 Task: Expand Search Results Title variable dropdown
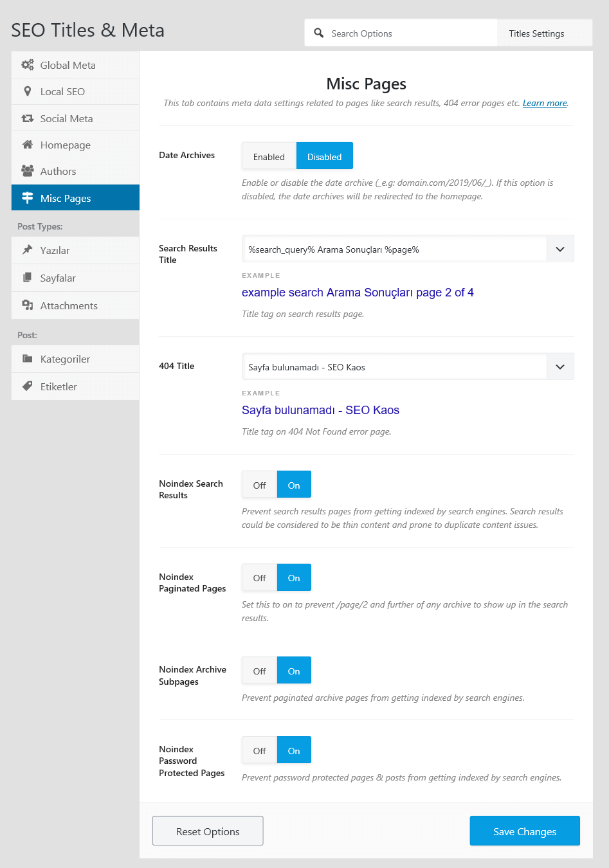click(560, 249)
